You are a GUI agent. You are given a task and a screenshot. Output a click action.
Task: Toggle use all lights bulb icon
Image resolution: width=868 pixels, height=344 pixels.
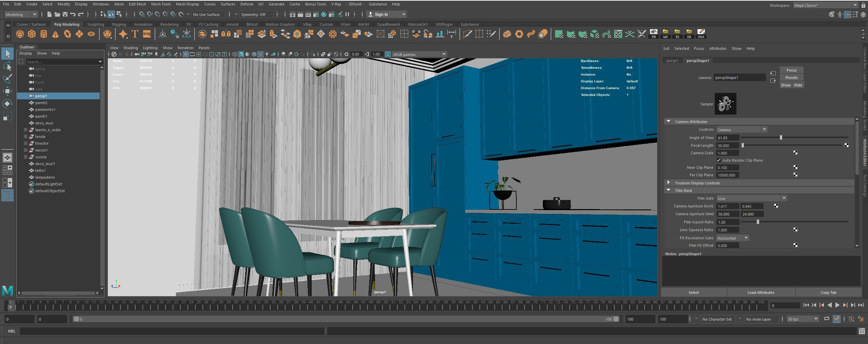click(x=267, y=54)
